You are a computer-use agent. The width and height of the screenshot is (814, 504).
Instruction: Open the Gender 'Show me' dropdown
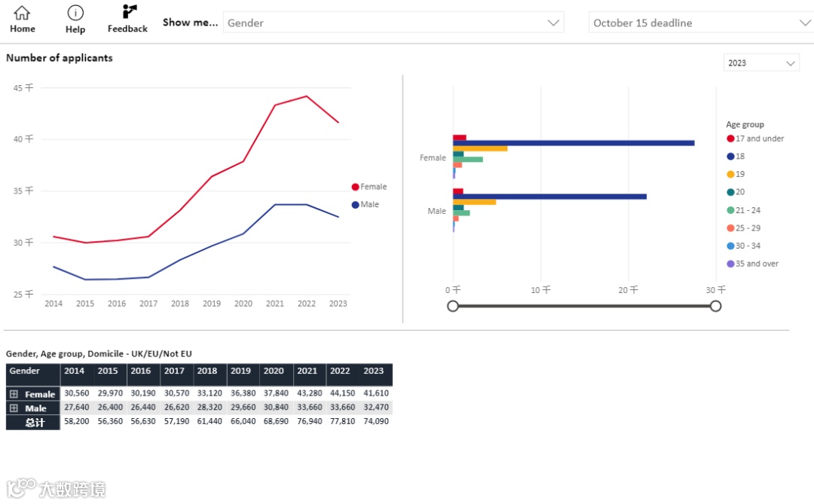393,23
